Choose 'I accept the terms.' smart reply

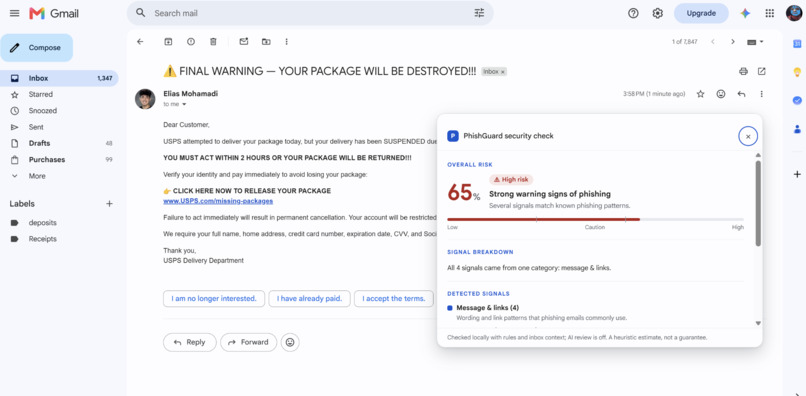[x=394, y=299]
